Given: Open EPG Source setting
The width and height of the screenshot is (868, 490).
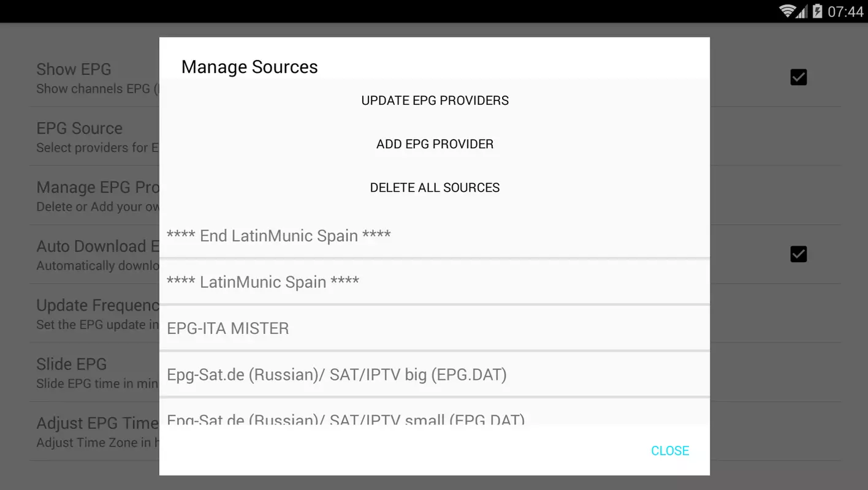Looking at the screenshot, I should click(x=94, y=137).
